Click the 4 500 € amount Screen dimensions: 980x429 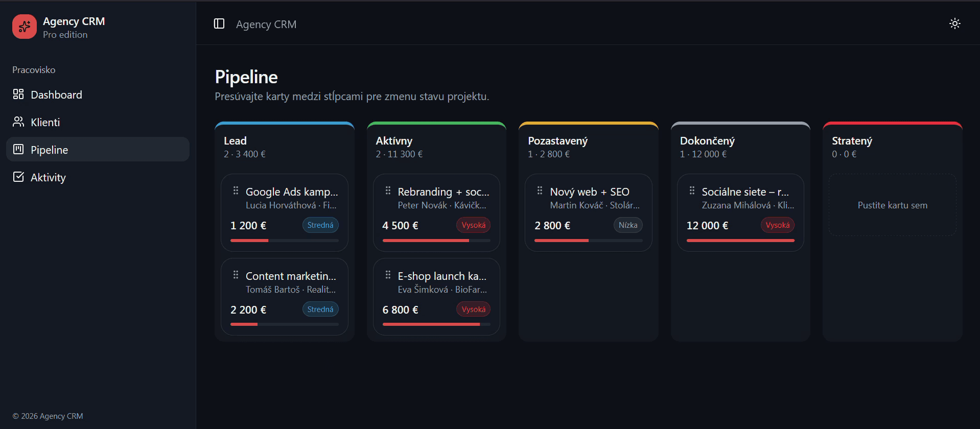401,226
